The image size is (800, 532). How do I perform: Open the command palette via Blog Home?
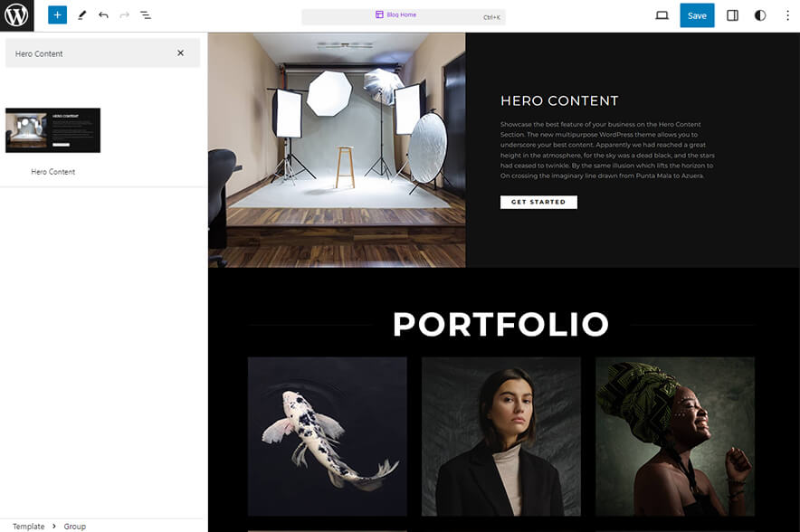399,15
